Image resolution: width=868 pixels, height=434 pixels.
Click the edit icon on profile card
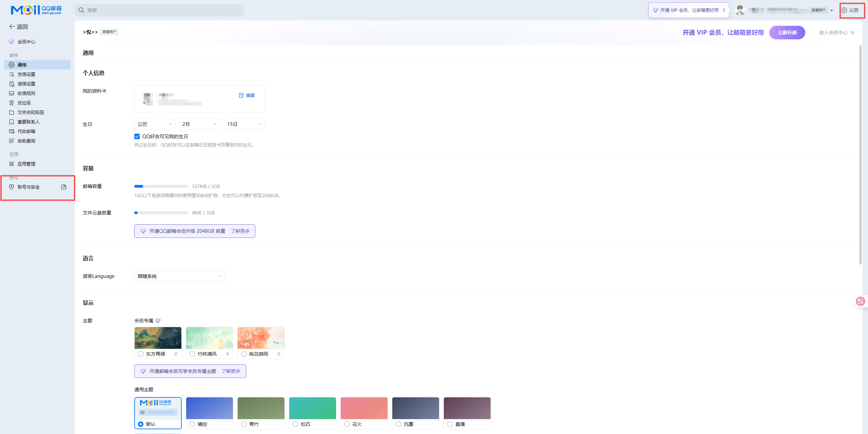[241, 95]
